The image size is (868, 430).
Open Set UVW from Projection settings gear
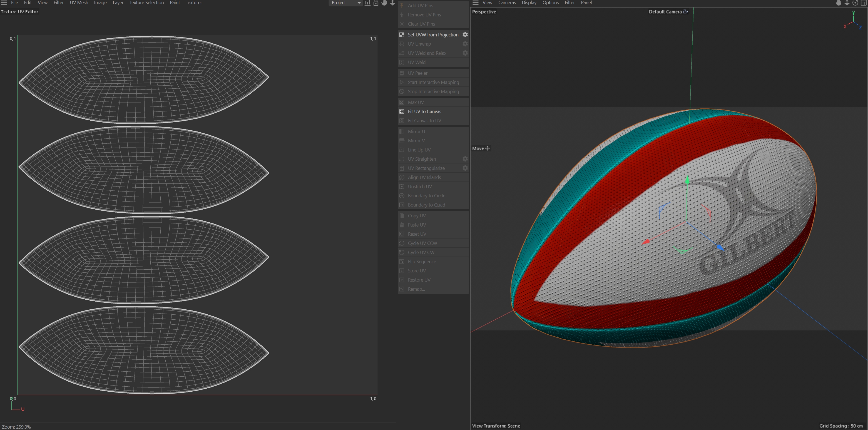pos(465,35)
